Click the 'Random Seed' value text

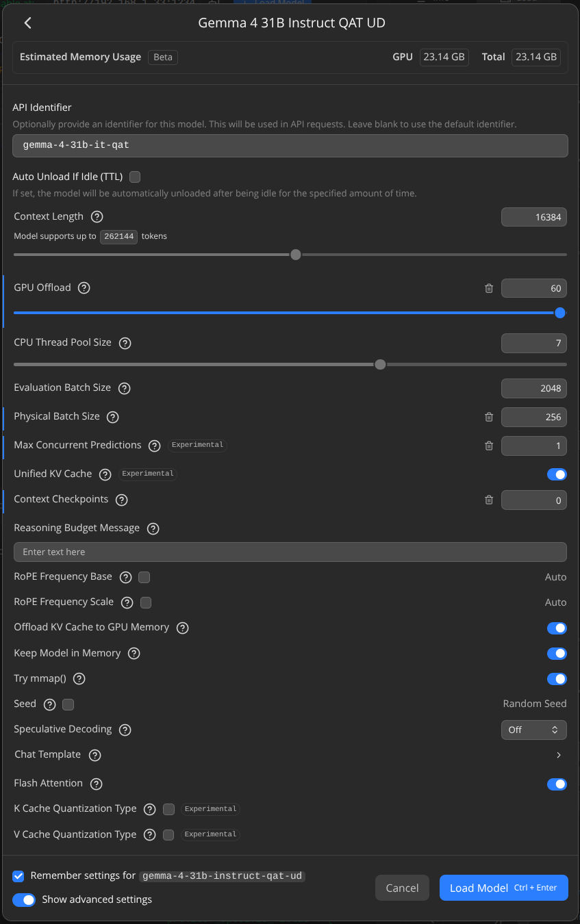(x=535, y=704)
